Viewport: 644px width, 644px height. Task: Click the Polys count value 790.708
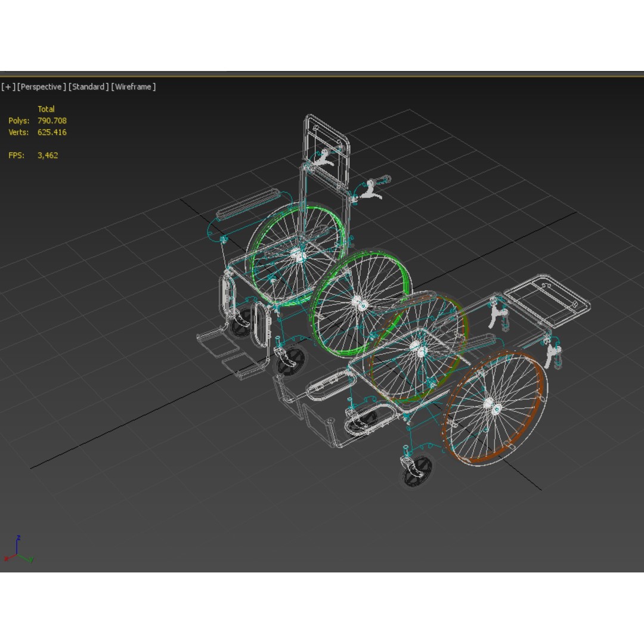tap(52, 120)
